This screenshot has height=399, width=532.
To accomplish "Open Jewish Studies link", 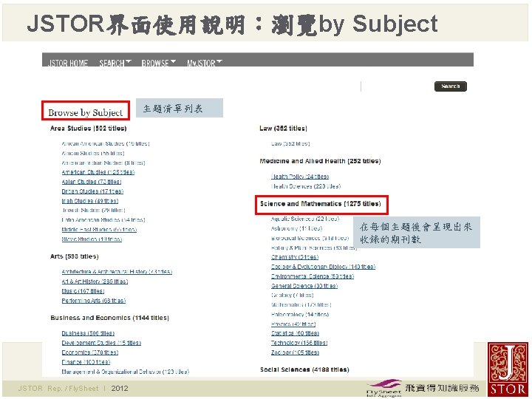I will tap(93, 211).
